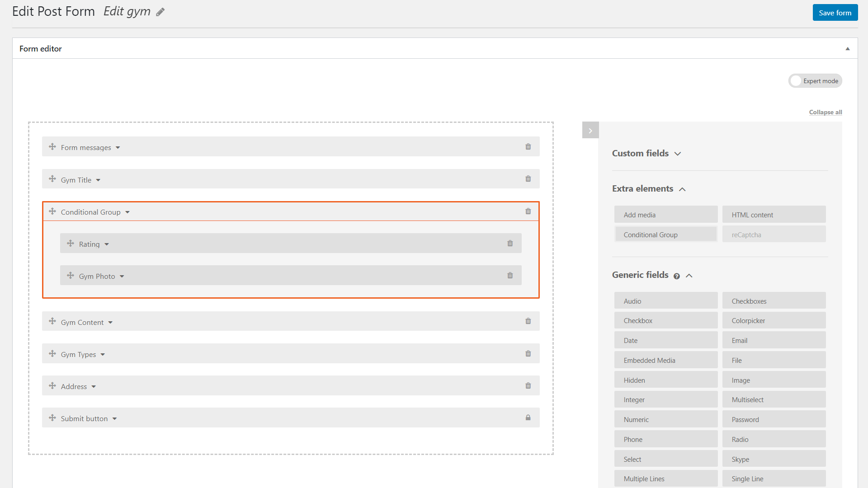
Task: Expand the Custom fields section
Action: tap(678, 154)
